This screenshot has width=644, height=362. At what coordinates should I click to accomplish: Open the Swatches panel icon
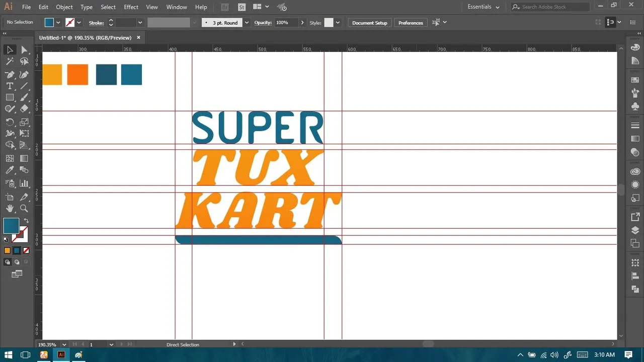tap(635, 80)
